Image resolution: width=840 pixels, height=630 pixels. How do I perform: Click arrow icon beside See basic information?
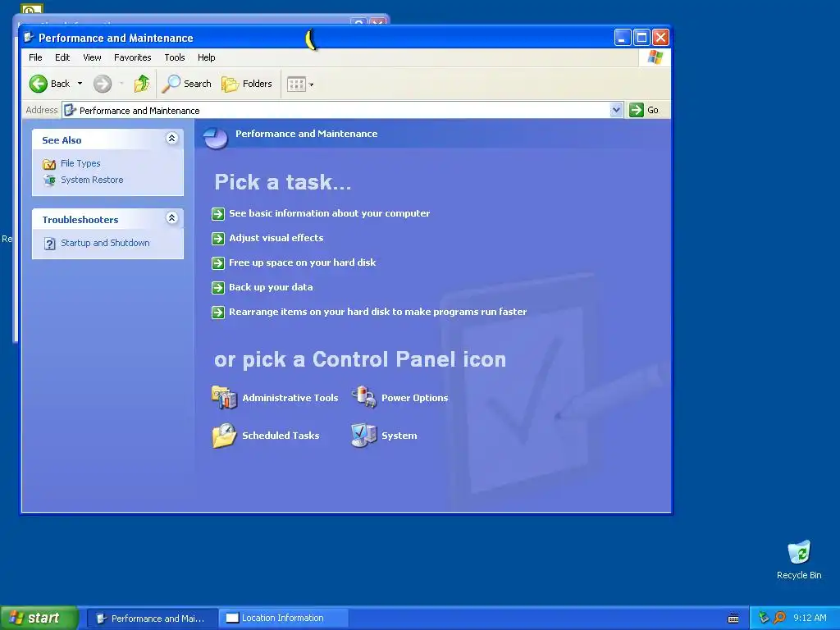tap(218, 214)
